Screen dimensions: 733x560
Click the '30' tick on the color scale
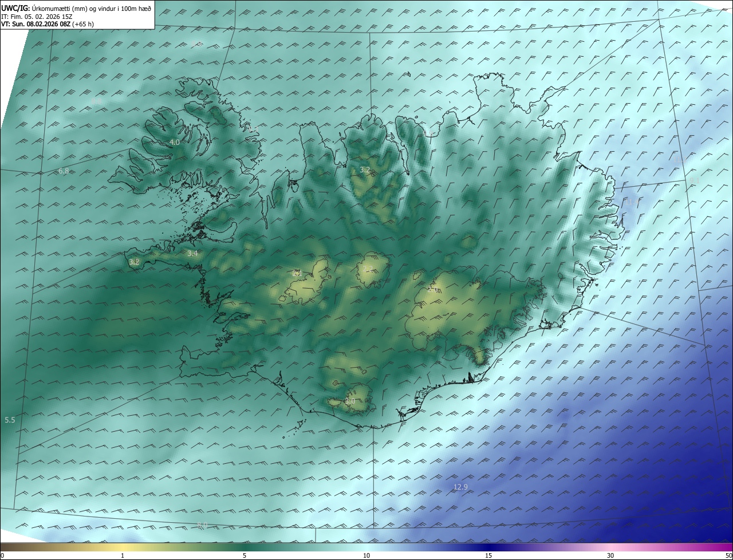pyautogui.click(x=610, y=555)
